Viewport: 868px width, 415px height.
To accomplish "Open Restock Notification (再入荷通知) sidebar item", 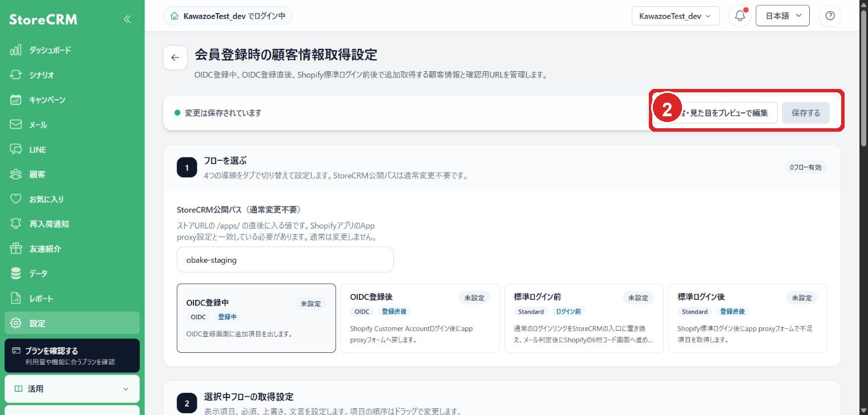I will (x=72, y=224).
